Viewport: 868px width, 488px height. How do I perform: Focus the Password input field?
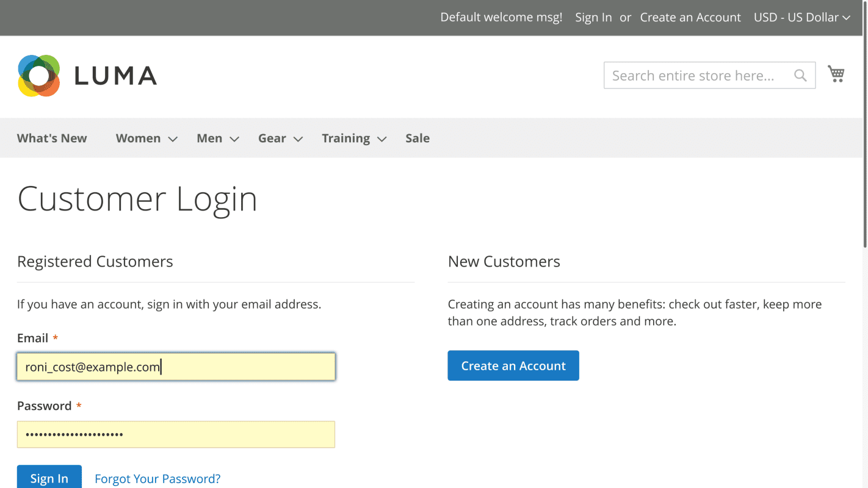click(176, 434)
